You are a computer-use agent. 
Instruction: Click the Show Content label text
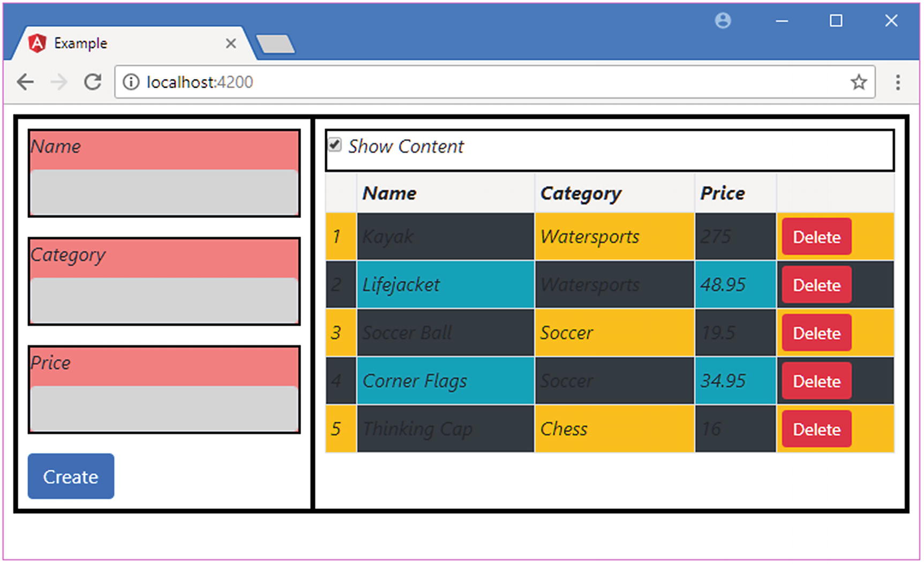click(406, 146)
